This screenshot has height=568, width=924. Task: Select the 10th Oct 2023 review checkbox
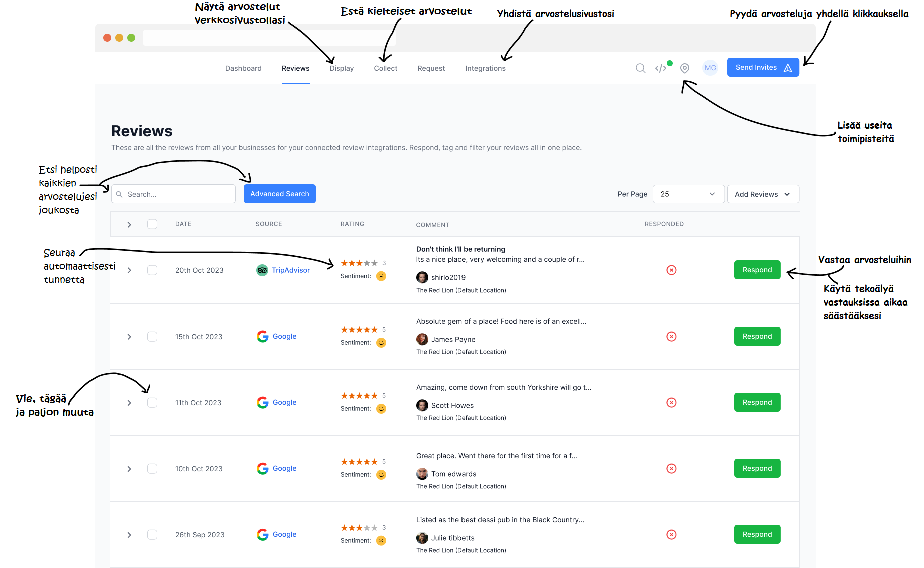[x=152, y=469]
